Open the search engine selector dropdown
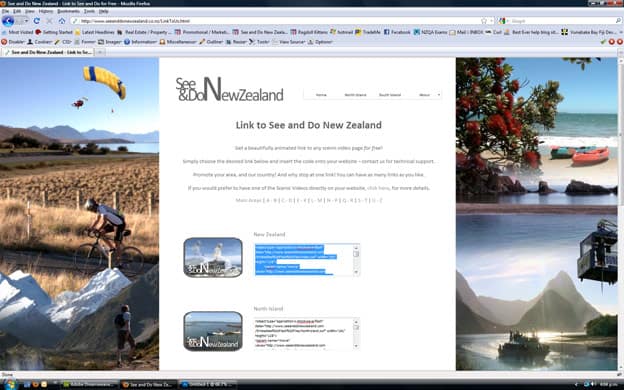This screenshot has width=624, height=390. (x=502, y=21)
